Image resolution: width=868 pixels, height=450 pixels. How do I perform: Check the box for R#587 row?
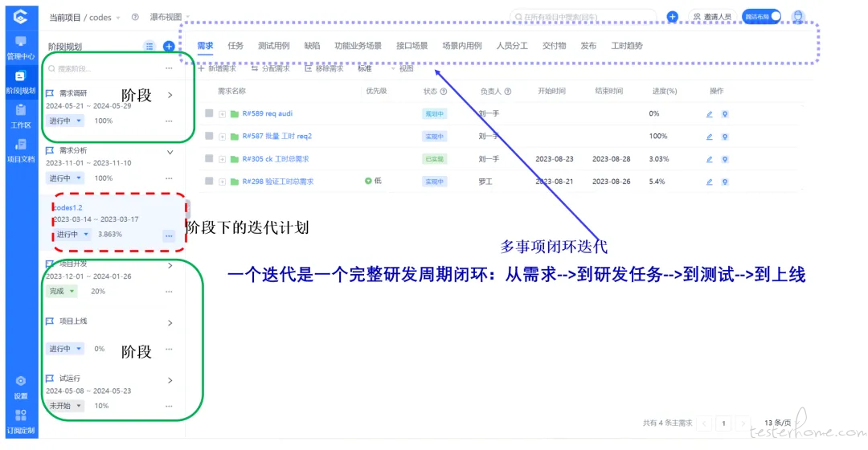[x=209, y=136]
